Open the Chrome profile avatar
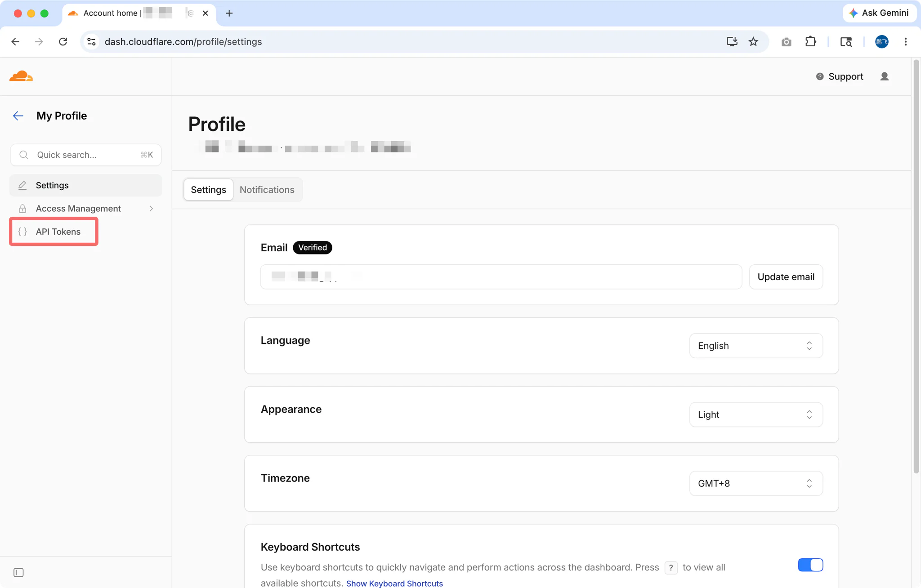The width and height of the screenshot is (921, 588). point(881,42)
